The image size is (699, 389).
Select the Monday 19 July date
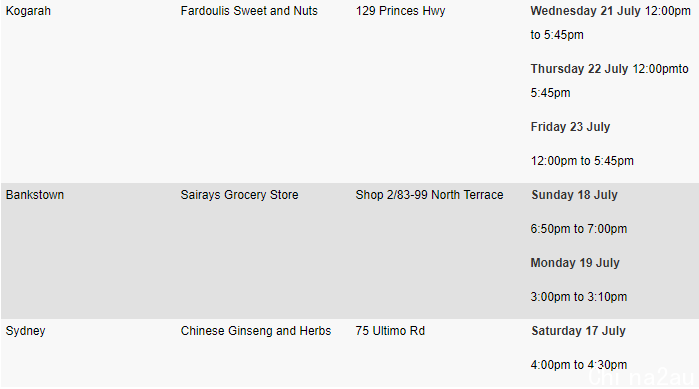[x=575, y=263]
